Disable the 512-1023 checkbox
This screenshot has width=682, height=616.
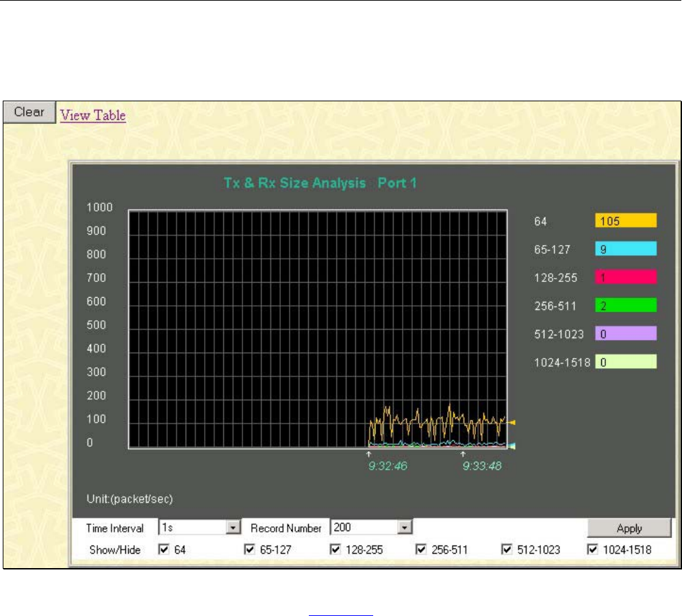[x=507, y=550]
